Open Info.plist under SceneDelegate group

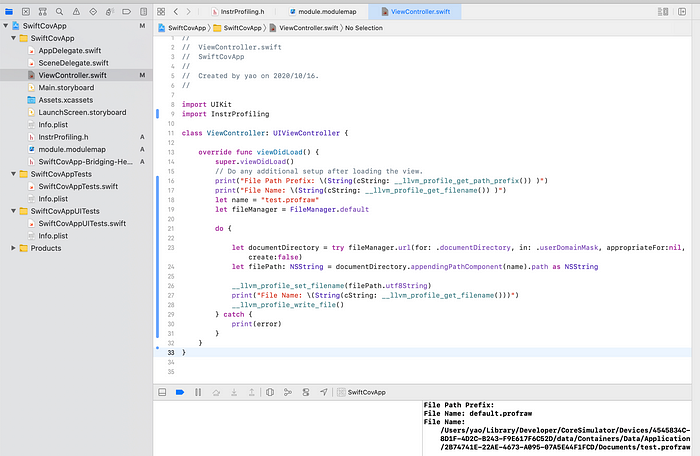point(53,125)
